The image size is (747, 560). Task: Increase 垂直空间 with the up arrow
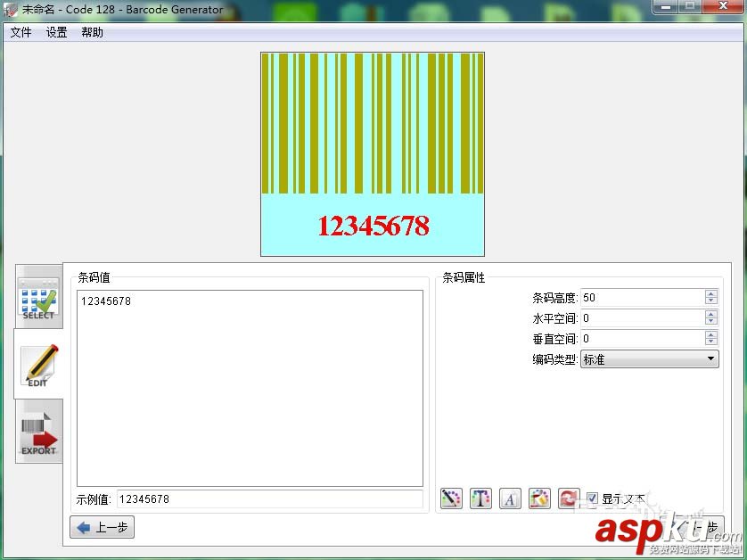click(x=710, y=334)
